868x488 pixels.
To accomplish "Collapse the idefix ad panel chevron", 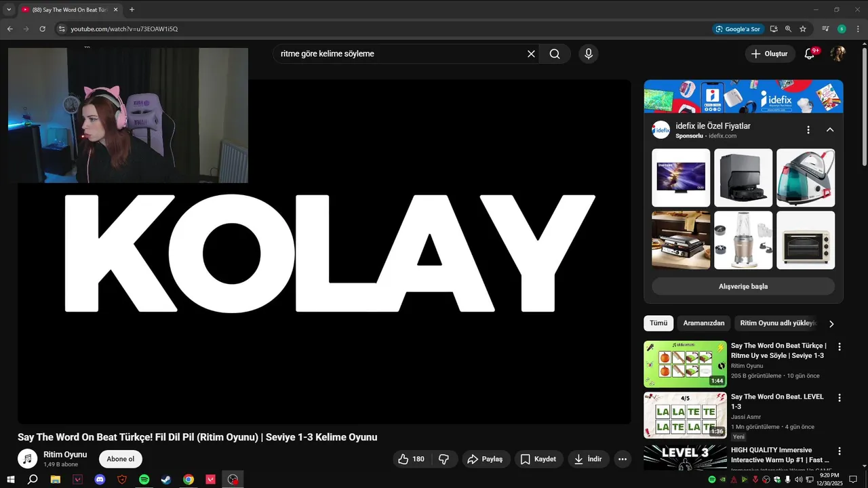I will [829, 129].
